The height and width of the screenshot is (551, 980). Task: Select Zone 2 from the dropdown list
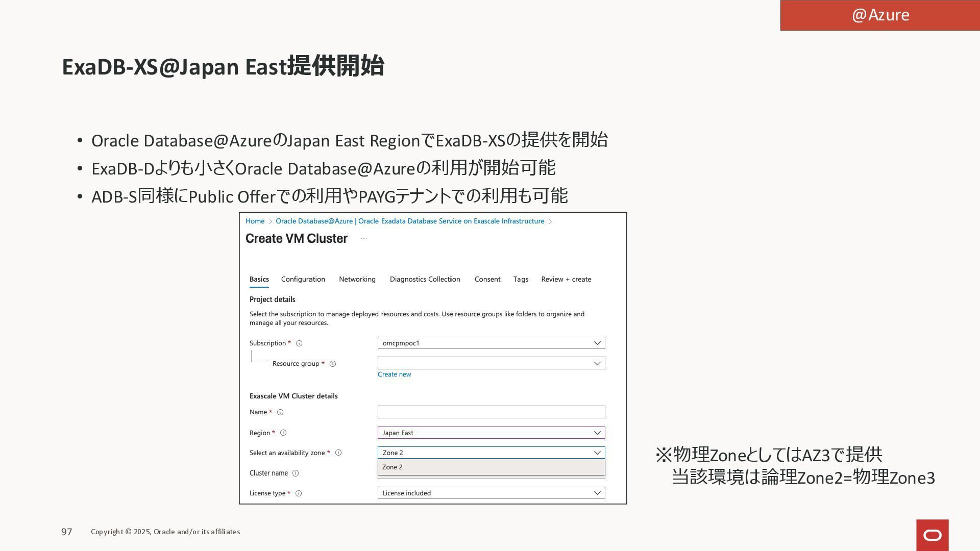point(491,467)
